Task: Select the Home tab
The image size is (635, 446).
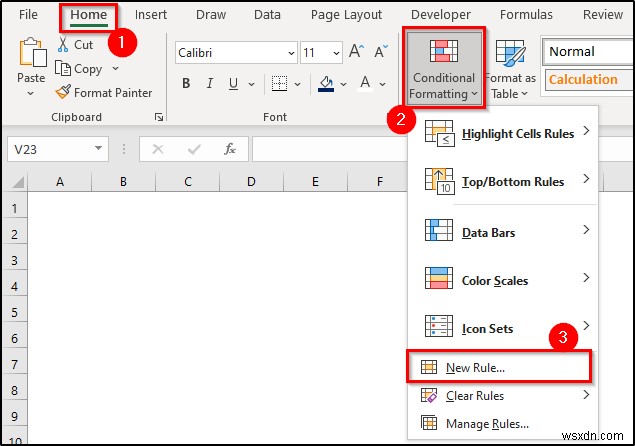Action: click(89, 15)
